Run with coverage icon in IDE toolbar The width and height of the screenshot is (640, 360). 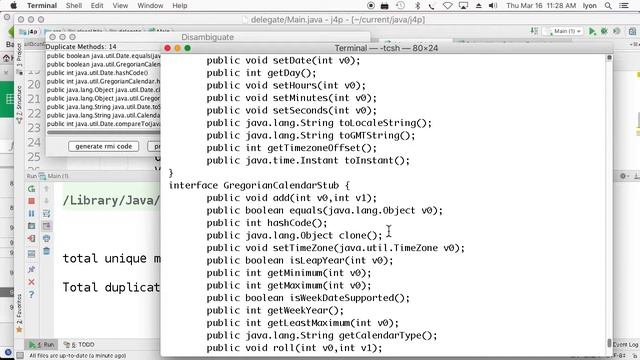coord(617,31)
